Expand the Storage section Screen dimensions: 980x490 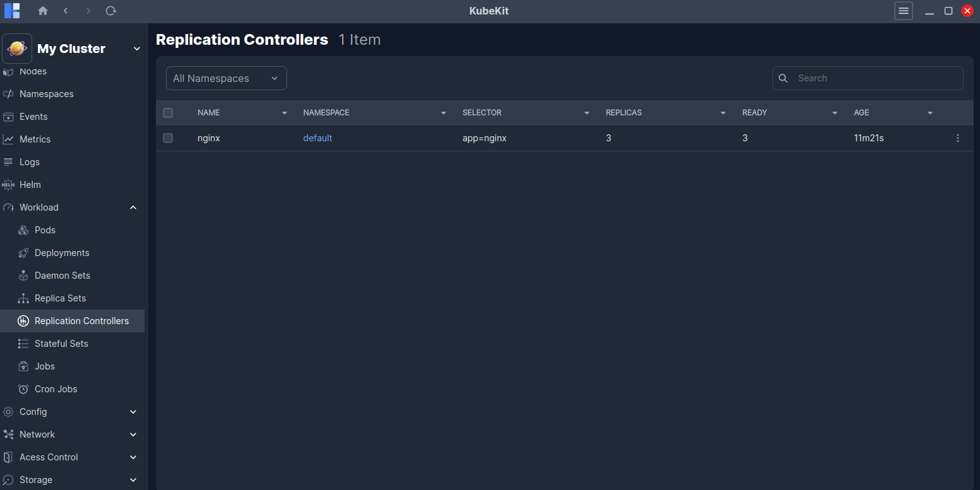click(x=133, y=479)
